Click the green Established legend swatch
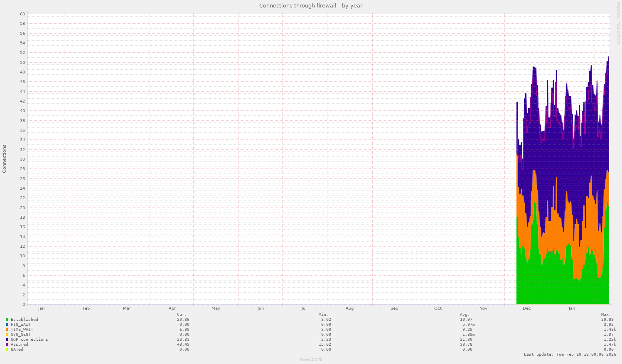The height and width of the screenshot is (364, 622). [7, 320]
